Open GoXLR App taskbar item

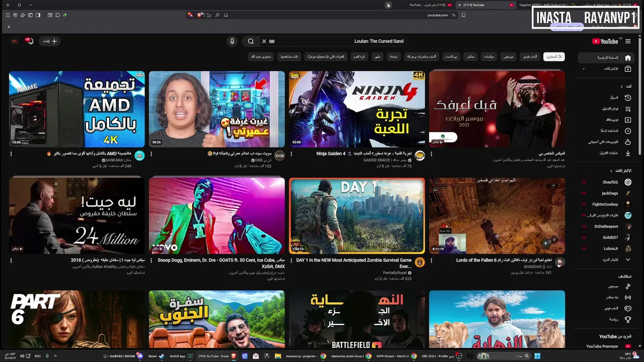pyautogui.click(x=181, y=356)
